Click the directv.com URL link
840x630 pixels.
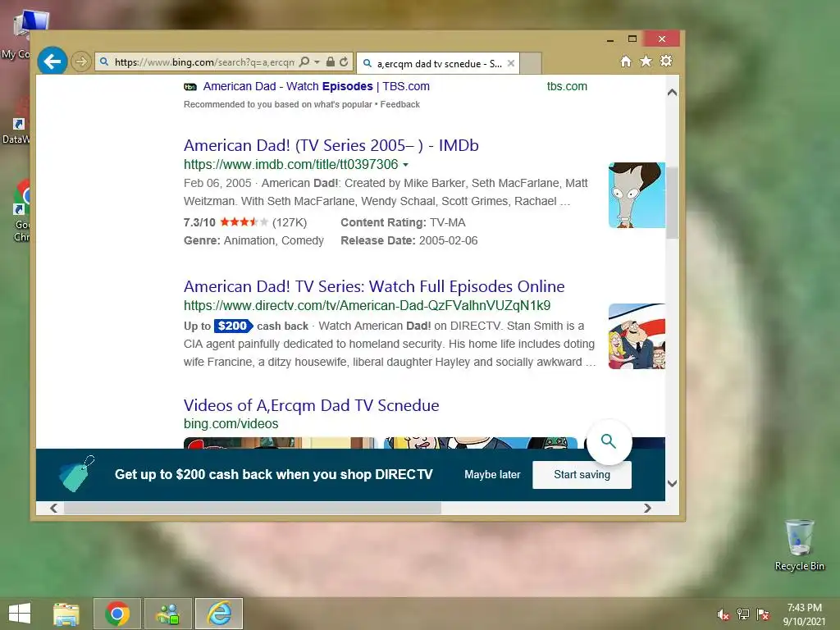pos(367,305)
